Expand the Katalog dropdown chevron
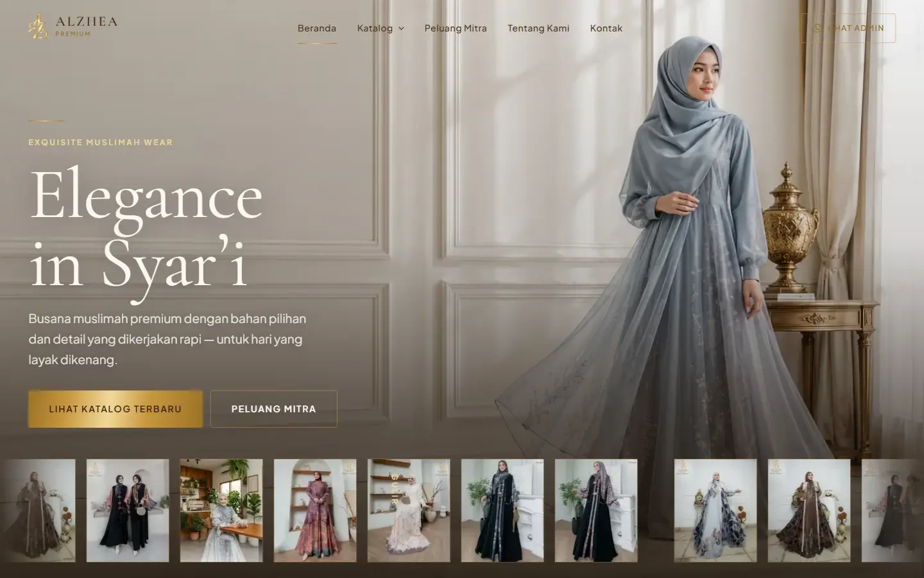 pyautogui.click(x=401, y=28)
